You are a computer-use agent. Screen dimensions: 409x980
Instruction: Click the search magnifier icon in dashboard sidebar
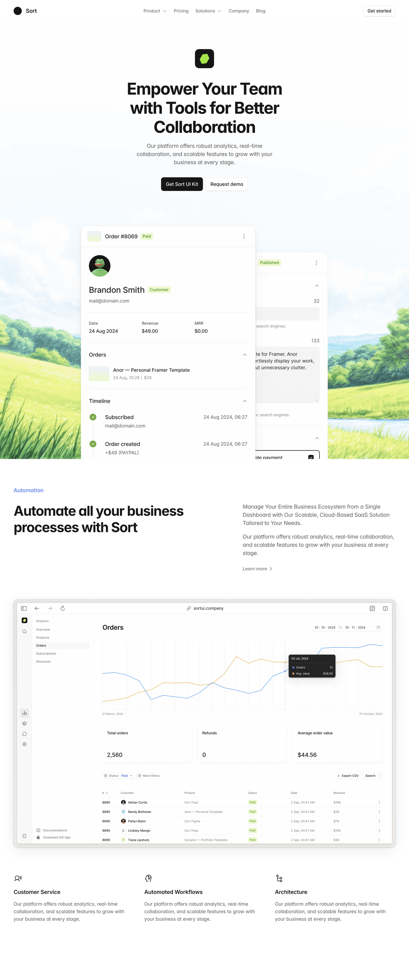pos(24,632)
